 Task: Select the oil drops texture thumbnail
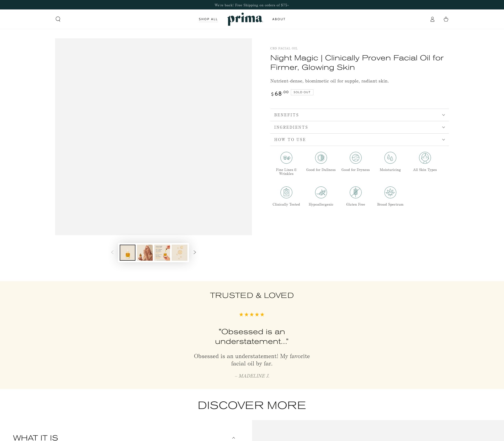click(180, 253)
